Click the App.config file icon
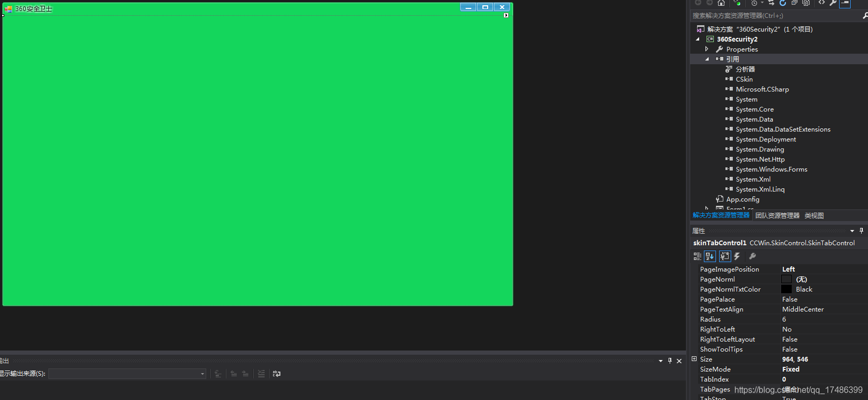The image size is (868, 400). [x=720, y=199]
